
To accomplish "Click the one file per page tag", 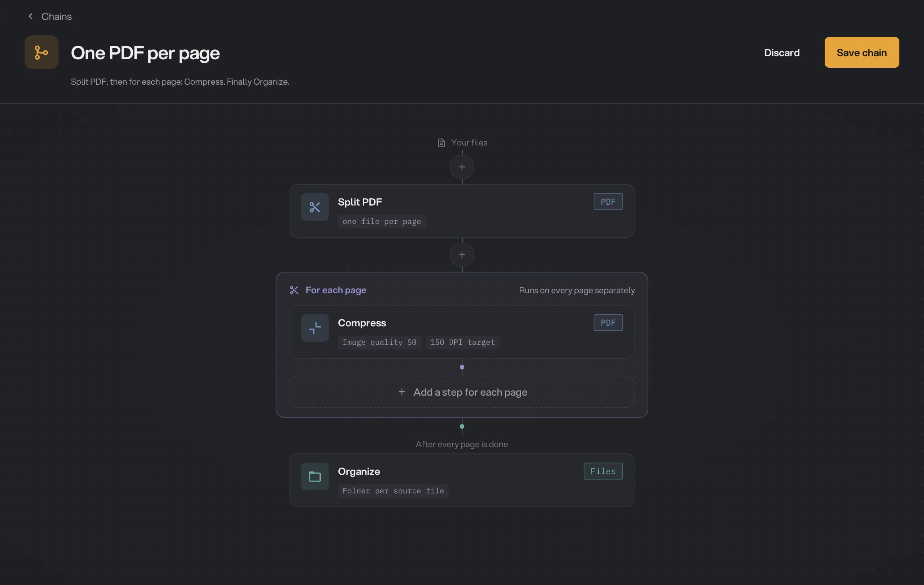I will tap(382, 222).
